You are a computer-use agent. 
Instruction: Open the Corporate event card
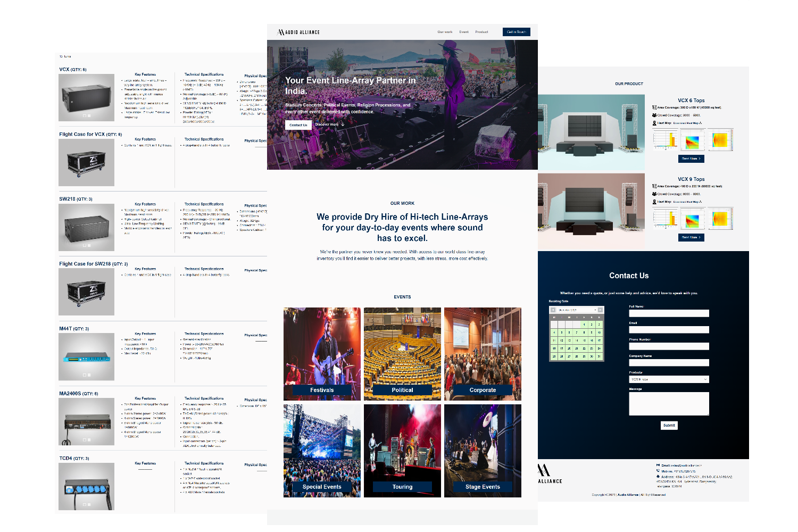[x=483, y=354]
